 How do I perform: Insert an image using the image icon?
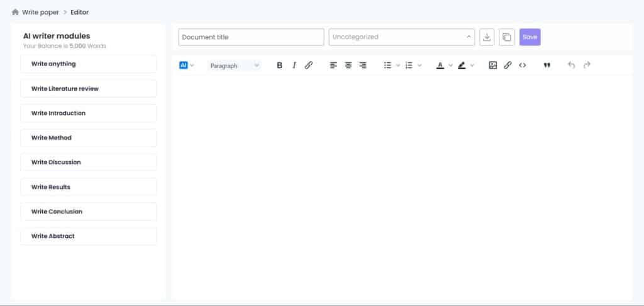coord(493,65)
